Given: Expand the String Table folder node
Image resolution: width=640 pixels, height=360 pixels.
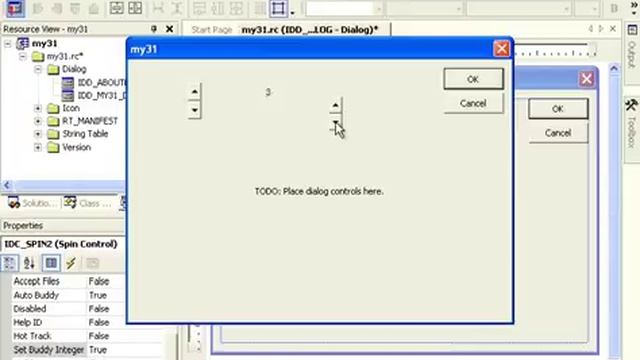Looking at the screenshot, I should click(38, 134).
